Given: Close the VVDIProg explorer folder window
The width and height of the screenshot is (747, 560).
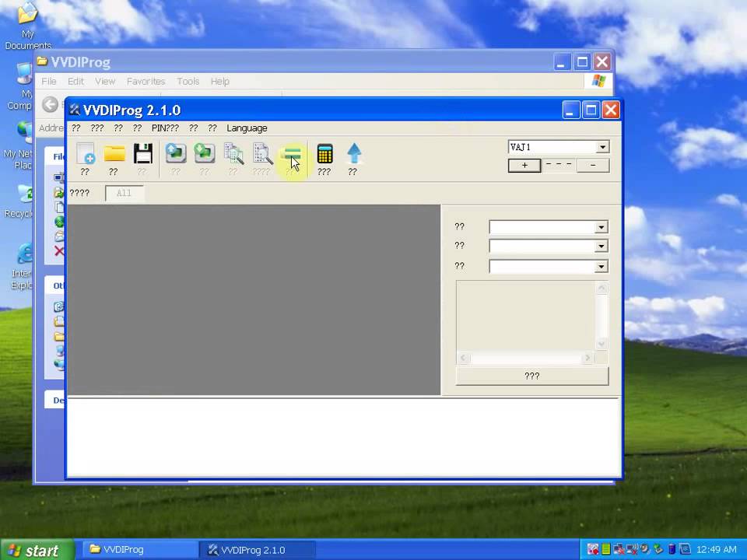Looking at the screenshot, I should (602, 62).
